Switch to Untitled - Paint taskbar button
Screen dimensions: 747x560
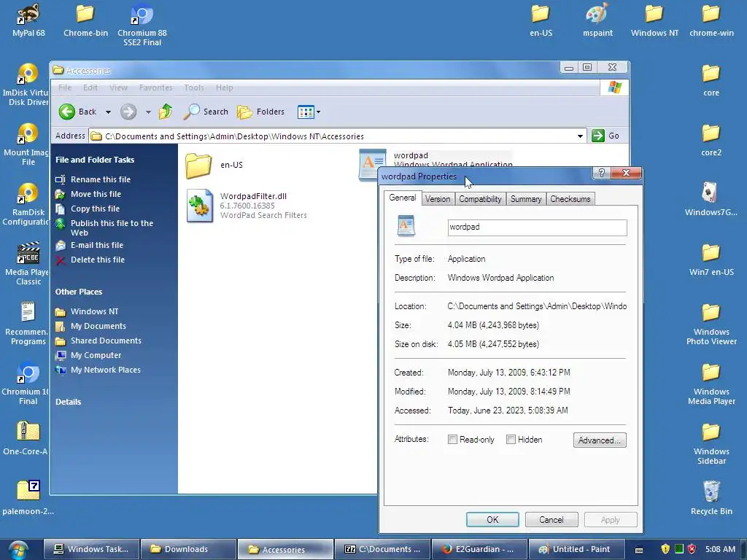point(576,549)
